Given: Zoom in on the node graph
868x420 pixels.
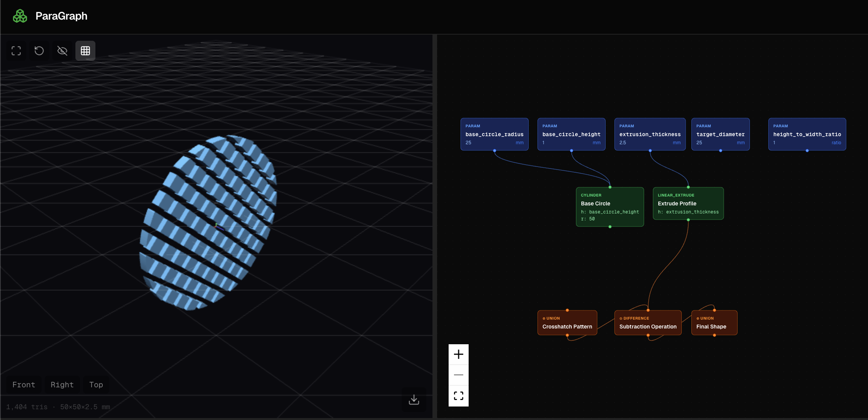Looking at the screenshot, I should click(459, 354).
